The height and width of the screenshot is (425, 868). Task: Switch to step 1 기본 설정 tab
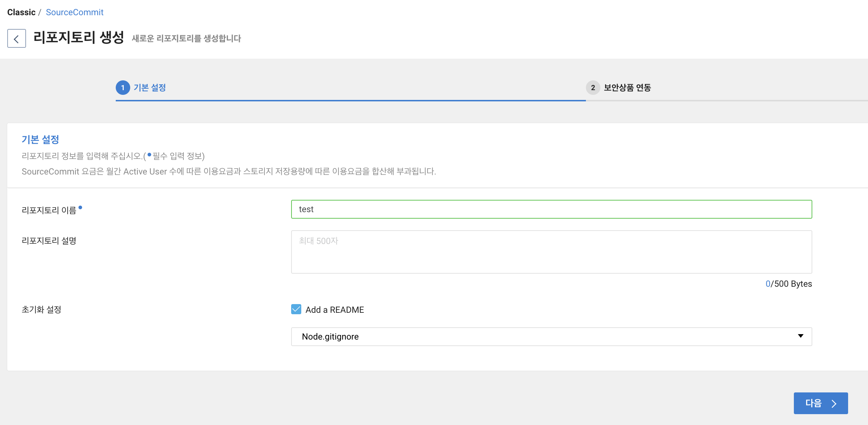coord(141,88)
